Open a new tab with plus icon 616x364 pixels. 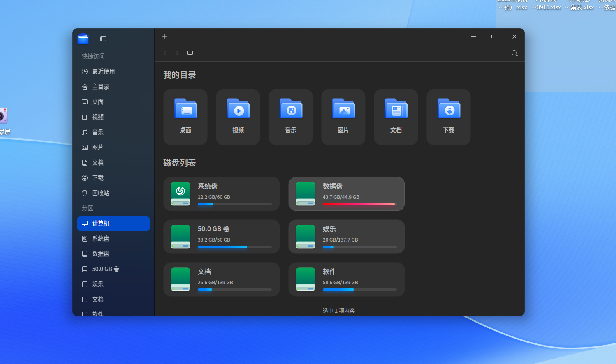coord(165,37)
